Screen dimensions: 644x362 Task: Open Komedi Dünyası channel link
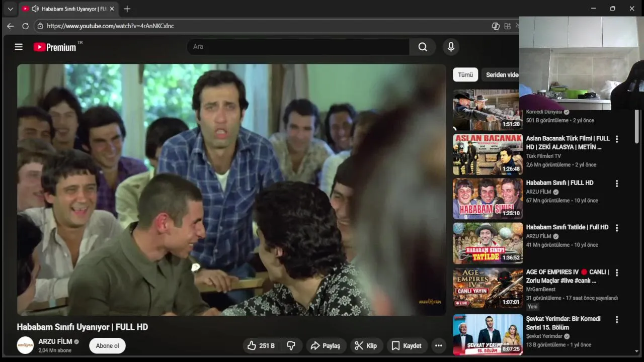point(544,112)
